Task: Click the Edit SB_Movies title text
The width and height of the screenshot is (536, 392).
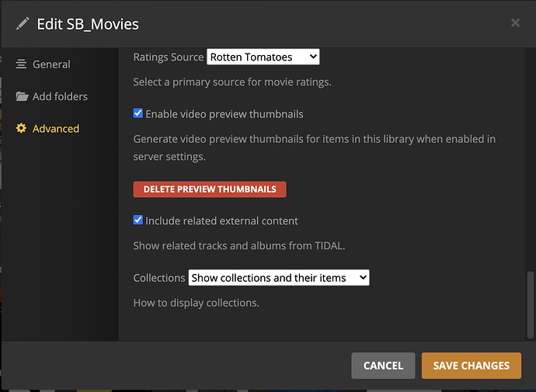Action: point(88,24)
